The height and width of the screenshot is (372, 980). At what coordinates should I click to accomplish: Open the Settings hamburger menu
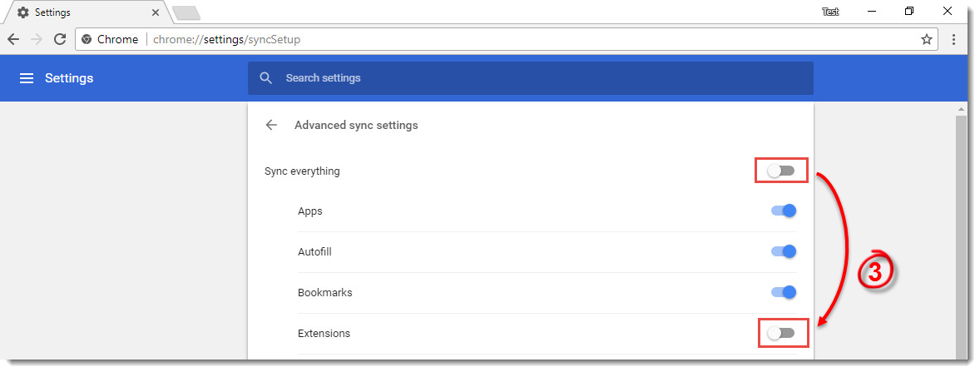coord(27,78)
